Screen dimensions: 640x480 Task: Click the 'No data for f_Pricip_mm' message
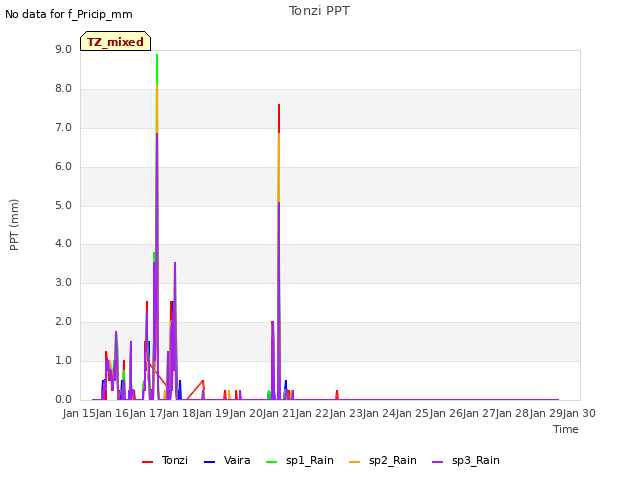69,15
